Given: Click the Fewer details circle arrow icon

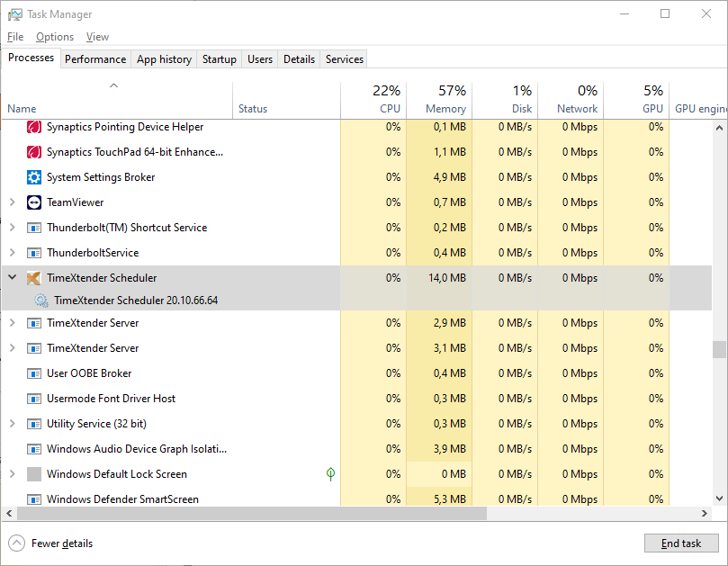Looking at the screenshot, I should tap(17, 544).
